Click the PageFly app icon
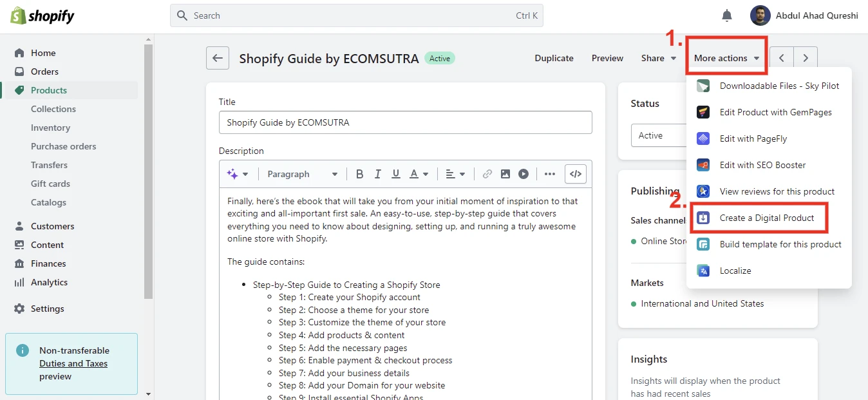The image size is (868, 400). [703, 138]
